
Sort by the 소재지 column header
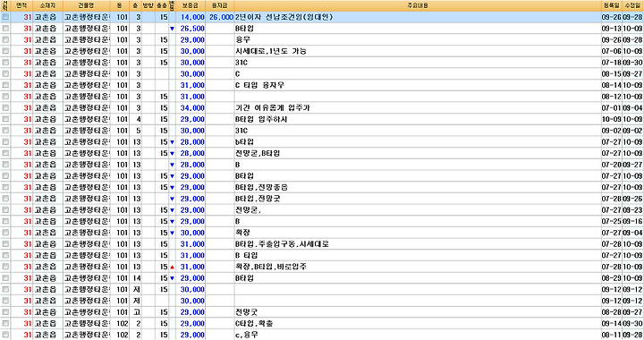pos(47,5)
